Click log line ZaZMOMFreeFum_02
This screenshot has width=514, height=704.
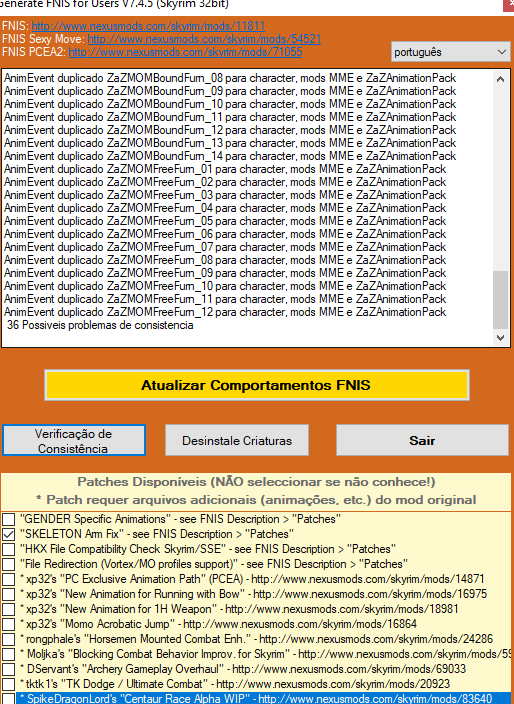(x=225, y=182)
